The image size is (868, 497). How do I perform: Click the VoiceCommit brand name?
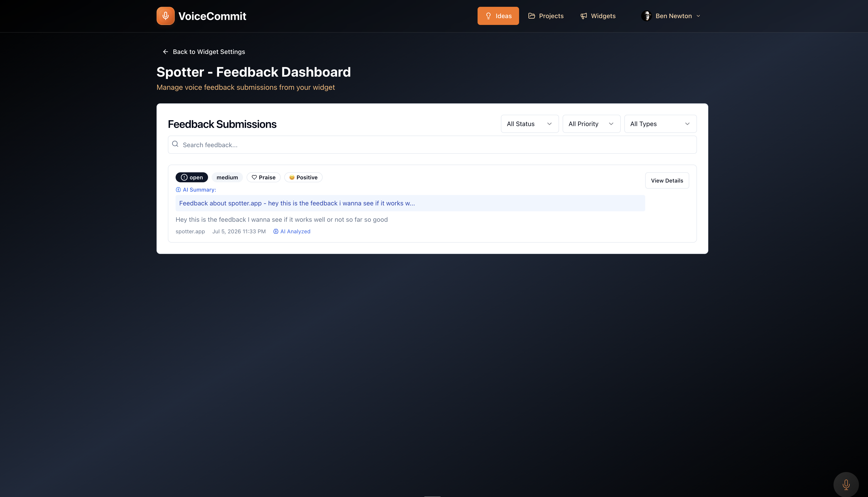click(212, 16)
